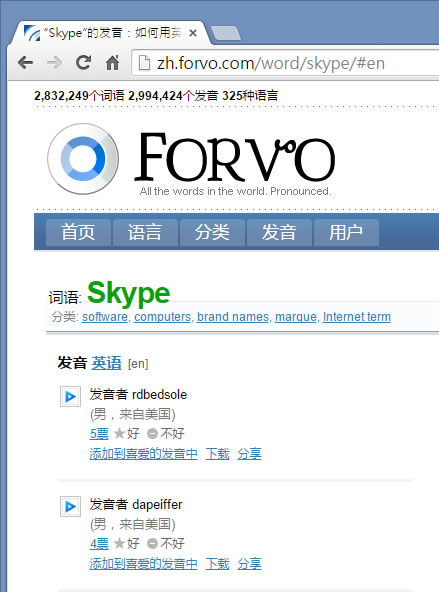Image resolution: width=439 pixels, height=592 pixels.
Task: Play rdbedsole's pronunciation
Action: 70,396
